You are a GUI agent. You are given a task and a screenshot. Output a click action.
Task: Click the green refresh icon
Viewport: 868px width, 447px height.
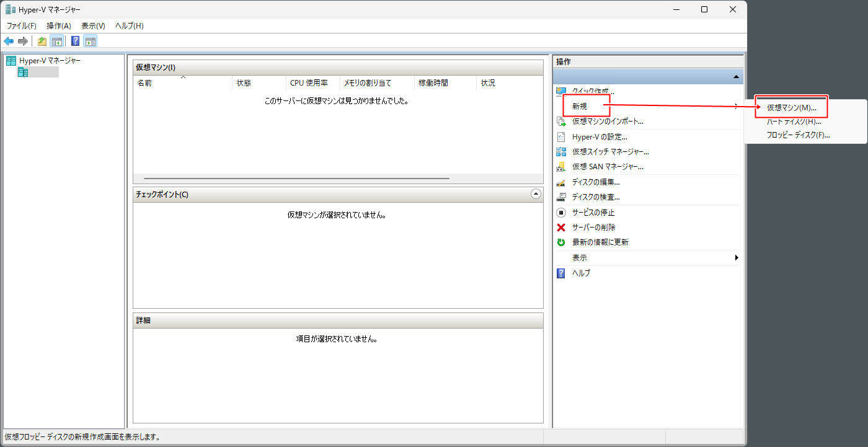[x=561, y=242]
